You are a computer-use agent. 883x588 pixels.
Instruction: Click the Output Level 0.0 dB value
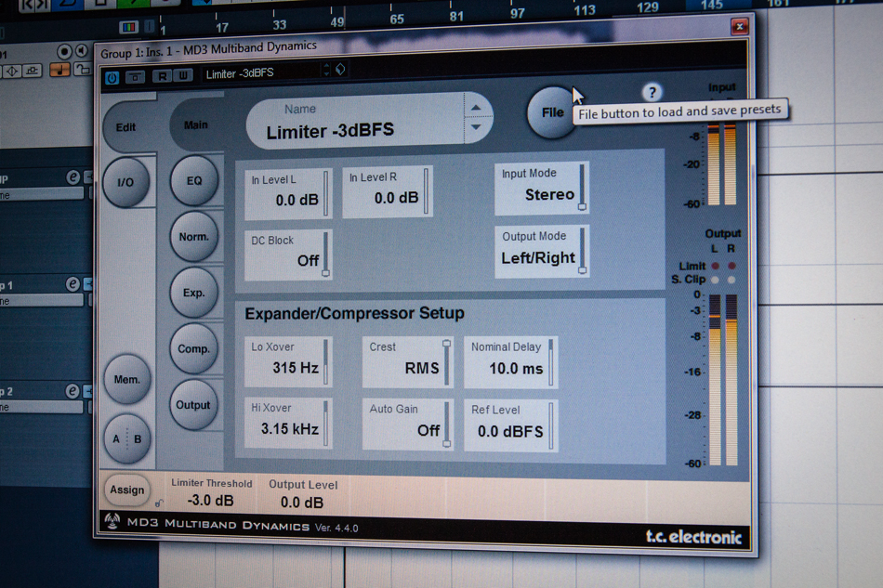pos(302,502)
